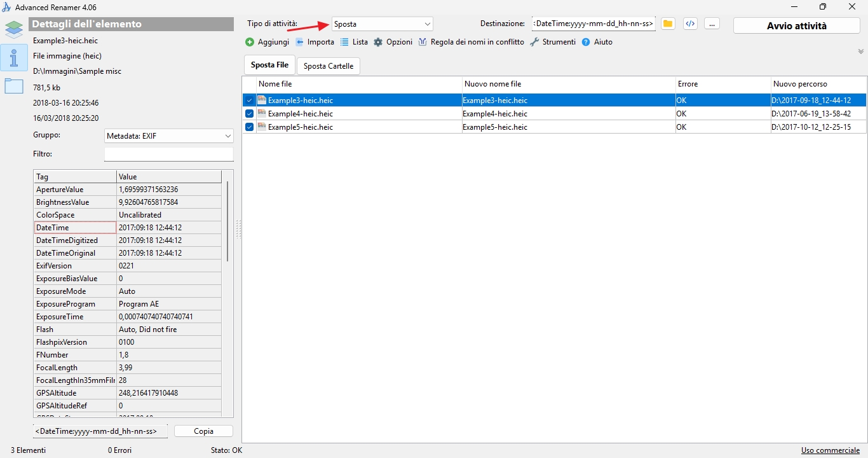Select the FlashpixVersion tag row
The height and width of the screenshot is (458, 868).
[128, 342]
